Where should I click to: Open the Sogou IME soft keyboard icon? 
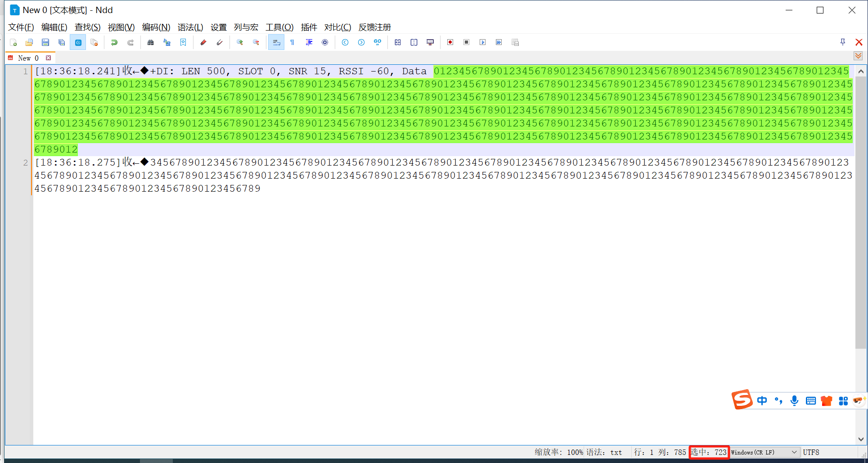pos(811,400)
